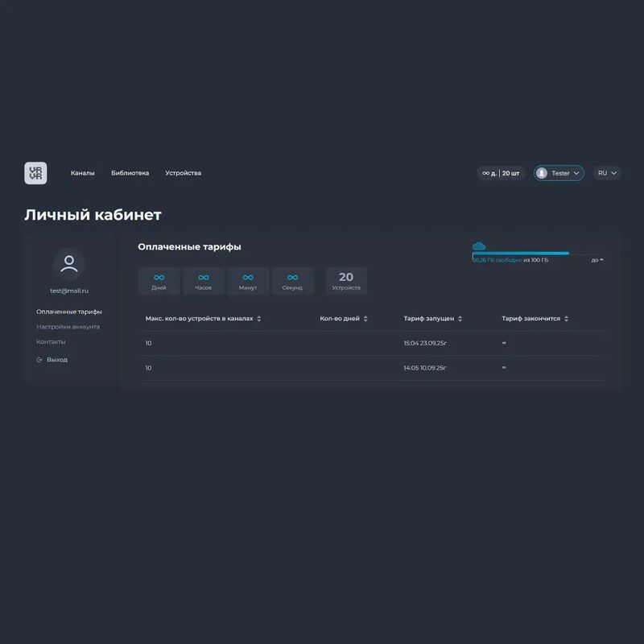Click the cloud storage icon
The image size is (644, 644).
[x=479, y=246]
